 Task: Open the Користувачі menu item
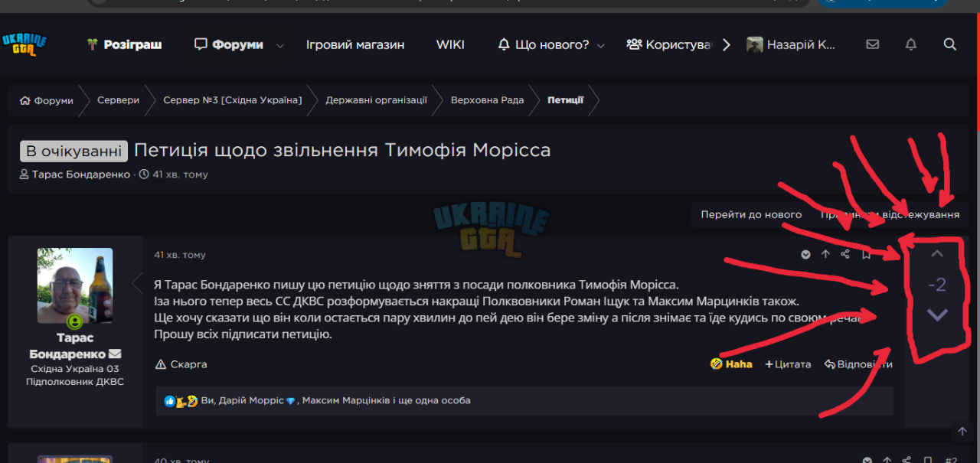tap(668, 44)
